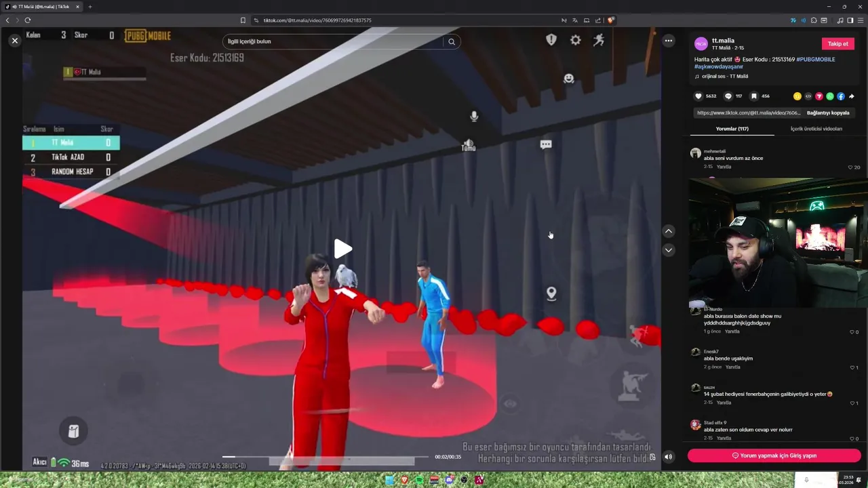Click in-game settings gear in video
The image size is (868, 488).
575,40
